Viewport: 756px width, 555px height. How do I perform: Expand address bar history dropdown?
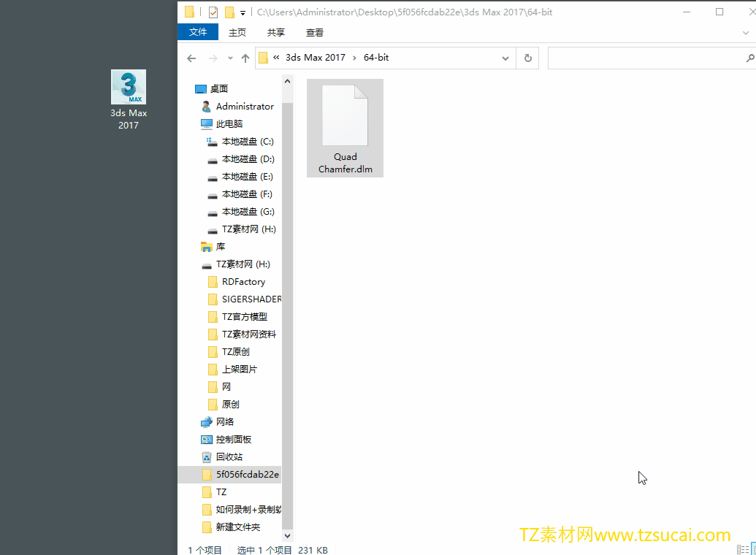[505, 58]
